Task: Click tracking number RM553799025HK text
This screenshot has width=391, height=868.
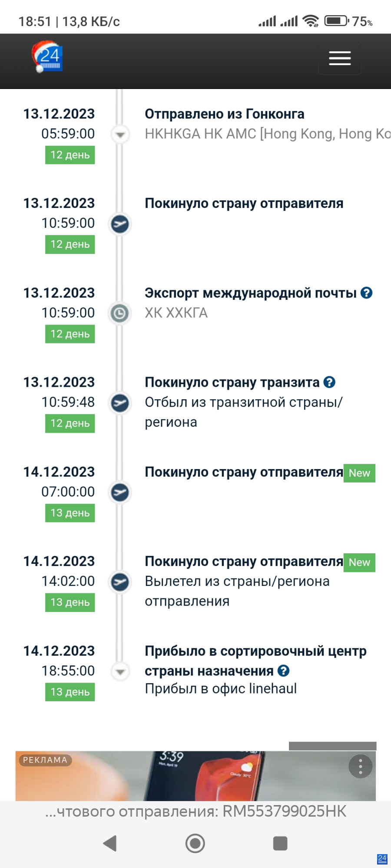Action: click(285, 811)
